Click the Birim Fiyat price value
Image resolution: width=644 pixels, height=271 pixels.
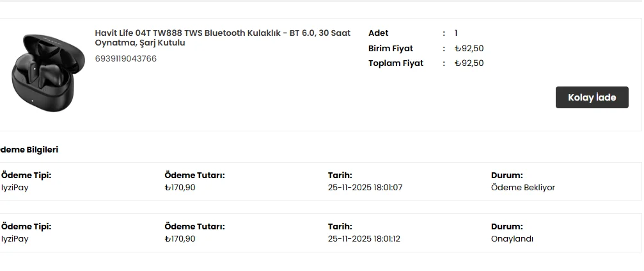pos(469,49)
